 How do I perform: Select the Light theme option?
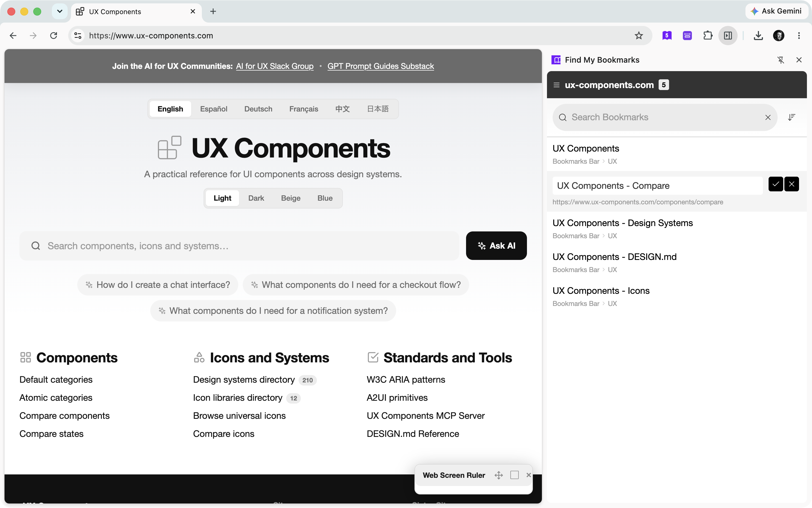click(x=222, y=198)
